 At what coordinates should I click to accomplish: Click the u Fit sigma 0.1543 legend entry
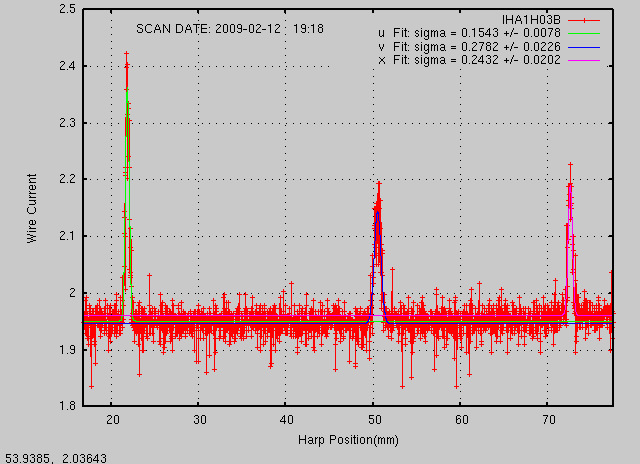click(x=489, y=33)
